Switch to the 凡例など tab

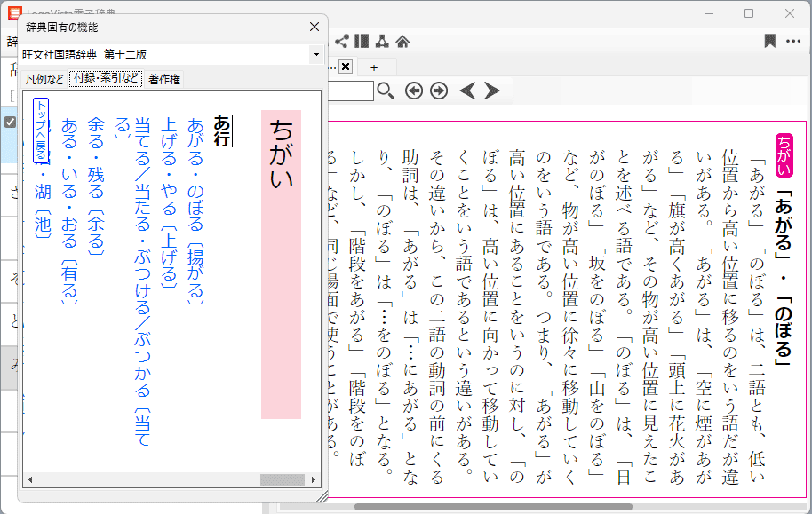point(44,79)
